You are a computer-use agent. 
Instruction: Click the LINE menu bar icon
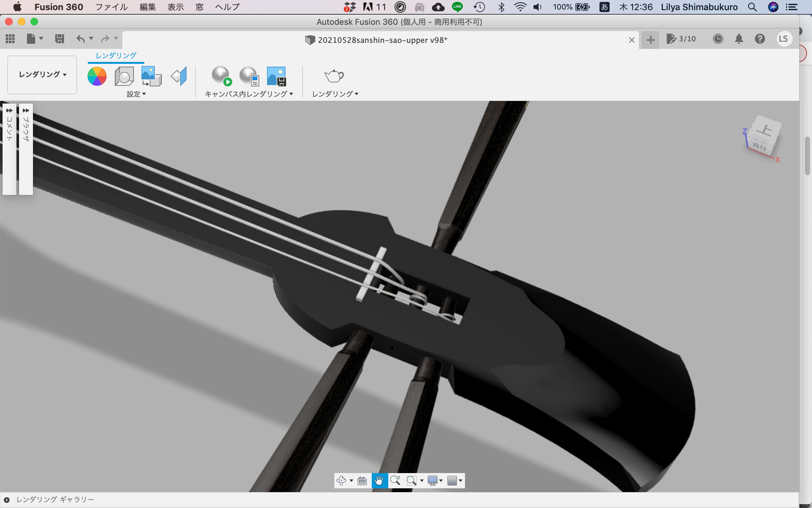click(x=457, y=7)
